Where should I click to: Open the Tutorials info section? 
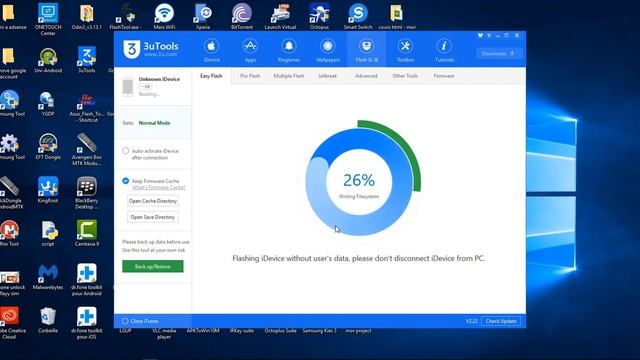(x=444, y=50)
